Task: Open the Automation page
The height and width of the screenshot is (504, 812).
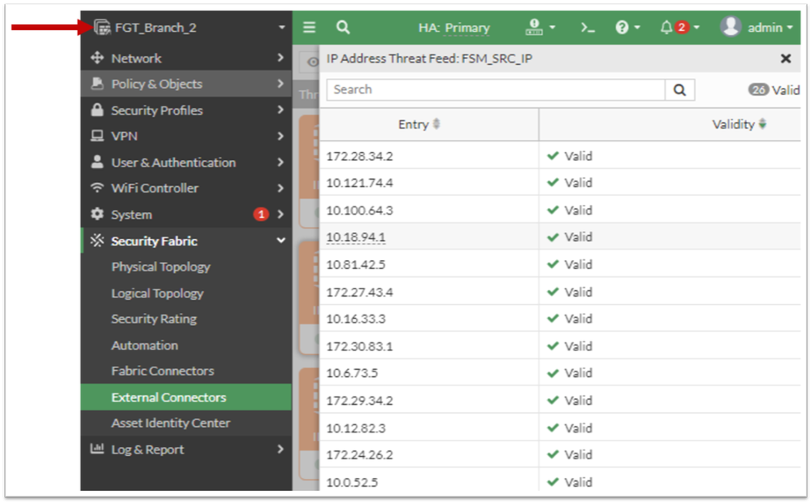Action: click(145, 345)
